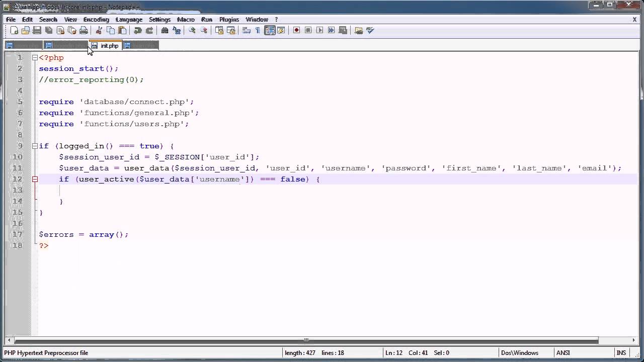644x362 pixels.
Task: Save the current file via toolbar icon
Action: point(37,31)
